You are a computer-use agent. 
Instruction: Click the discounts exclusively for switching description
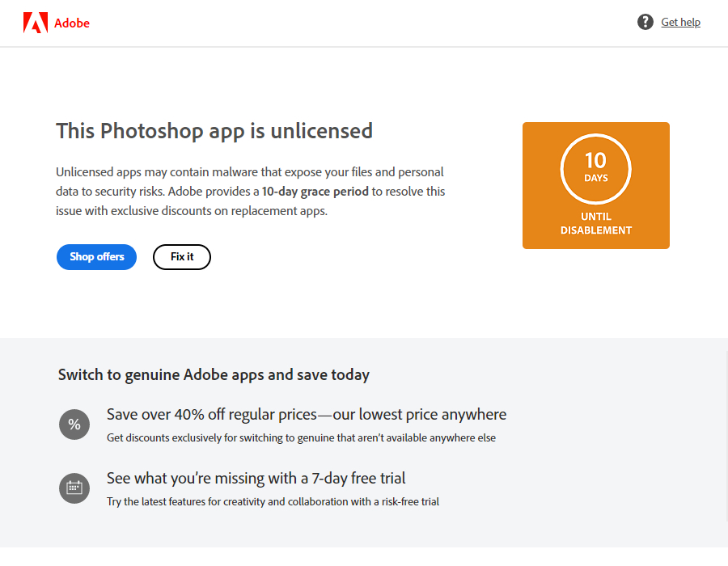point(301,438)
